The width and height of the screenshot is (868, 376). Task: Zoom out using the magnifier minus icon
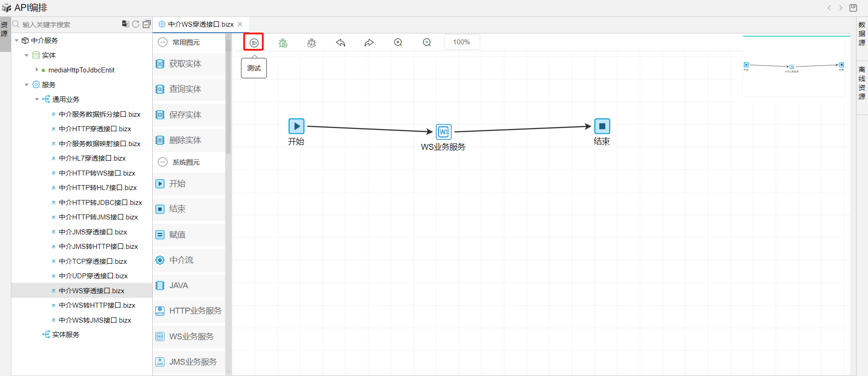point(427,43)
